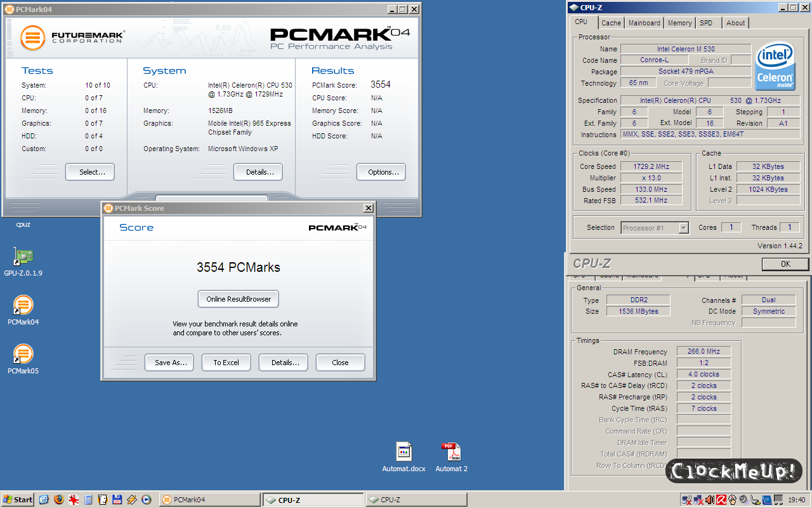The height and width of the screenshot is (508, 812).
Task: Click the Online ResultBrowser button
Action: click(x=239, y=299)
